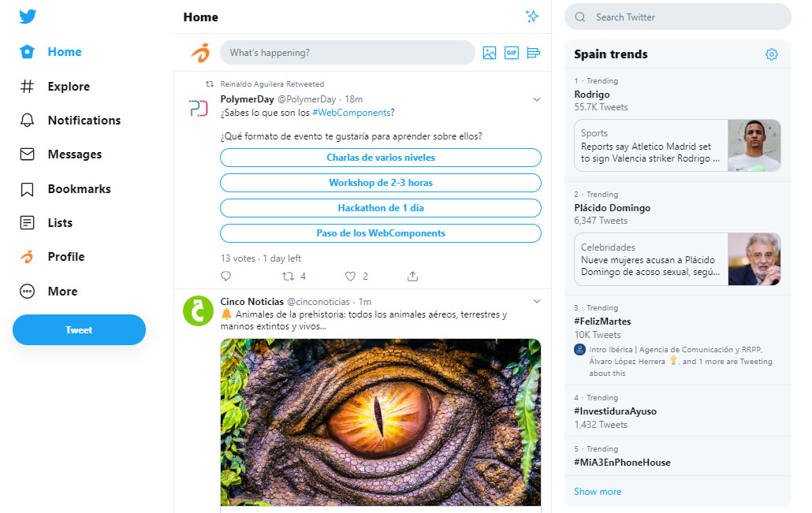Vote for 'Workshop de 2-3 horas'
The width and height of the screenshot is (812, 513).
pos(380,183)
